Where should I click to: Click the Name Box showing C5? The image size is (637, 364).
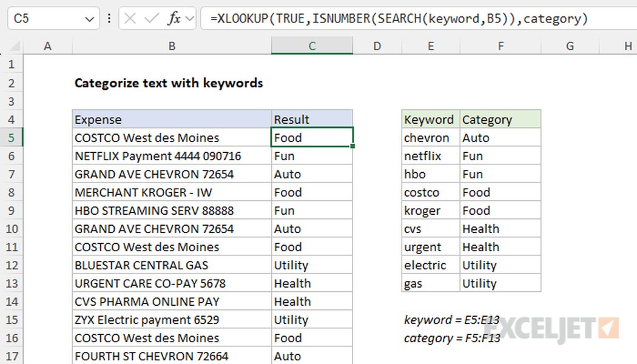(x=53, y=18)
